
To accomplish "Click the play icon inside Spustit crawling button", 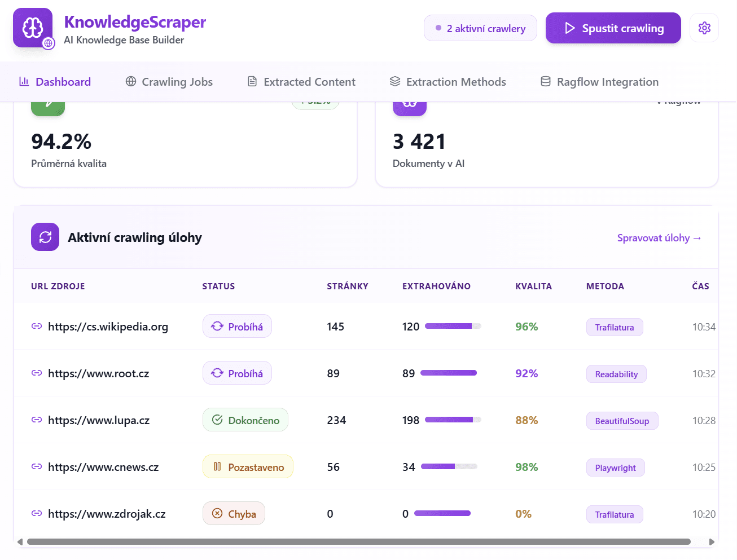I will click(x=571, y=28).
